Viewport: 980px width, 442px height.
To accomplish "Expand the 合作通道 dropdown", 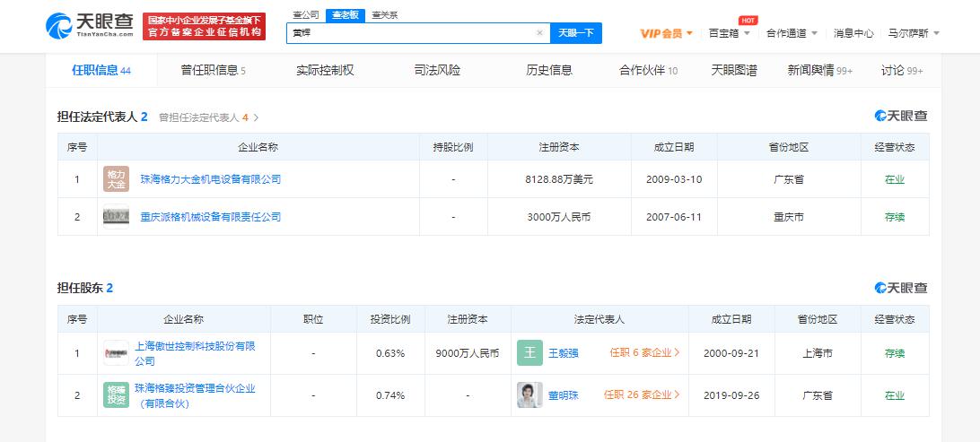I will click(x=792, y=33).
